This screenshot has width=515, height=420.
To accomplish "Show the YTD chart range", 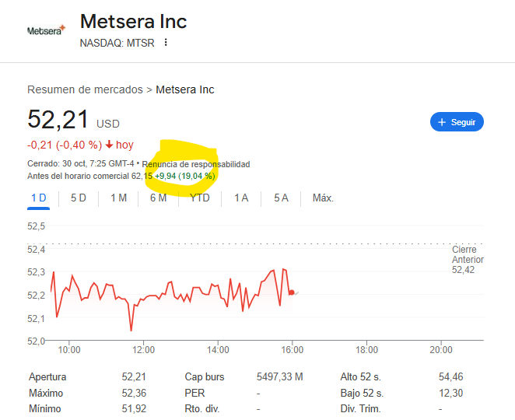I will click(x=200, y=198).
